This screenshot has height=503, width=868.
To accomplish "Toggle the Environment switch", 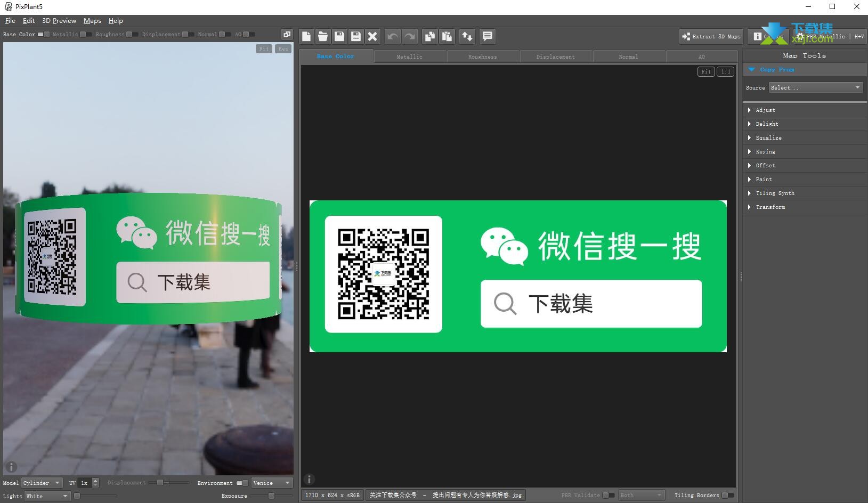I will pos(242,483).
